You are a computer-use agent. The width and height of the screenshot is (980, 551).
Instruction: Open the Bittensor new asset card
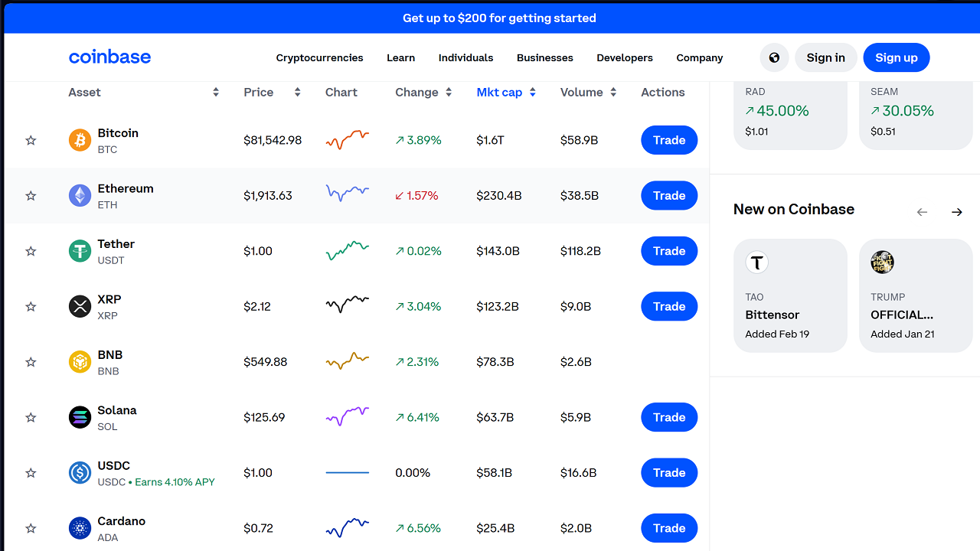pos(790,295)
